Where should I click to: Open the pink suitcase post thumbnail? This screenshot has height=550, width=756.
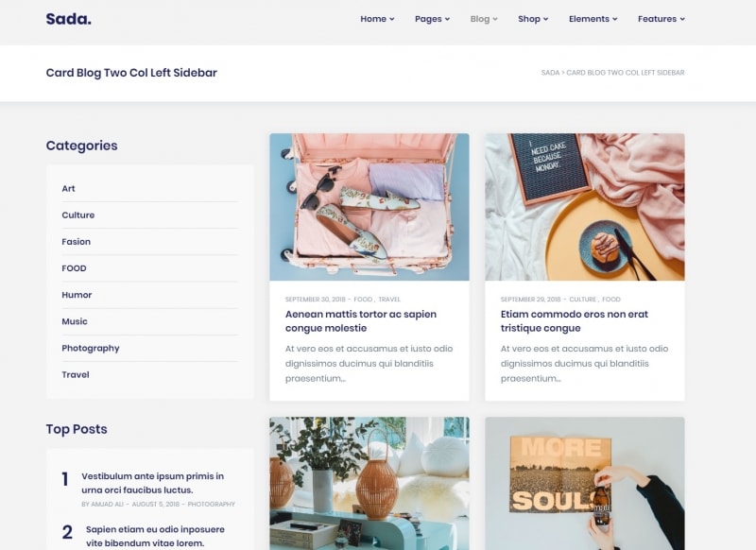tap(369, 207)
